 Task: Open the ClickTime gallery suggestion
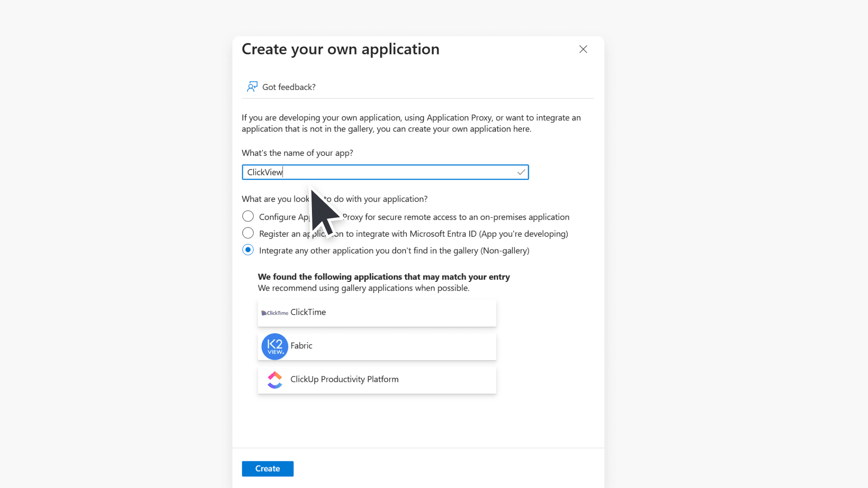[377, 312]
